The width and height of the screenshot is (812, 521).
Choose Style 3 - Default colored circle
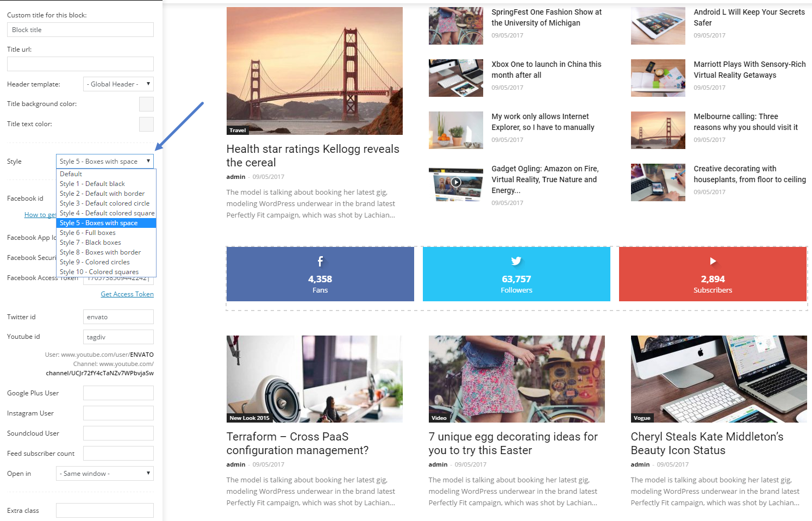point(107,203)
